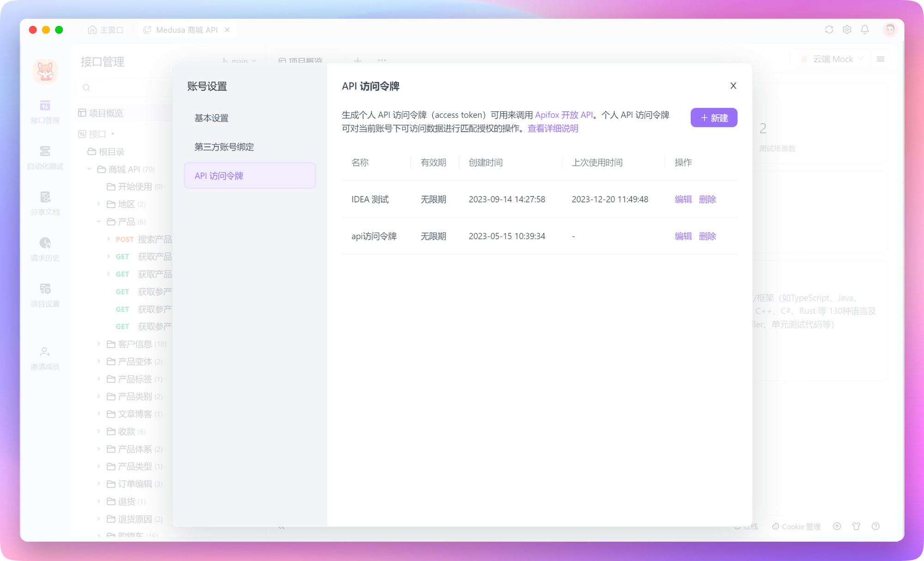Open 请求历史 in sidebar
924x561 pixels.
[45, 249]
